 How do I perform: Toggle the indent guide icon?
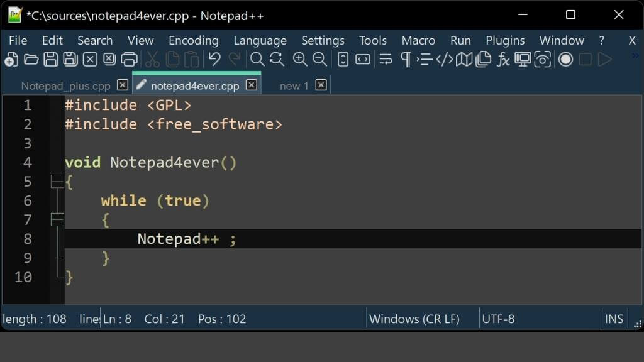[x=425, y=60]
